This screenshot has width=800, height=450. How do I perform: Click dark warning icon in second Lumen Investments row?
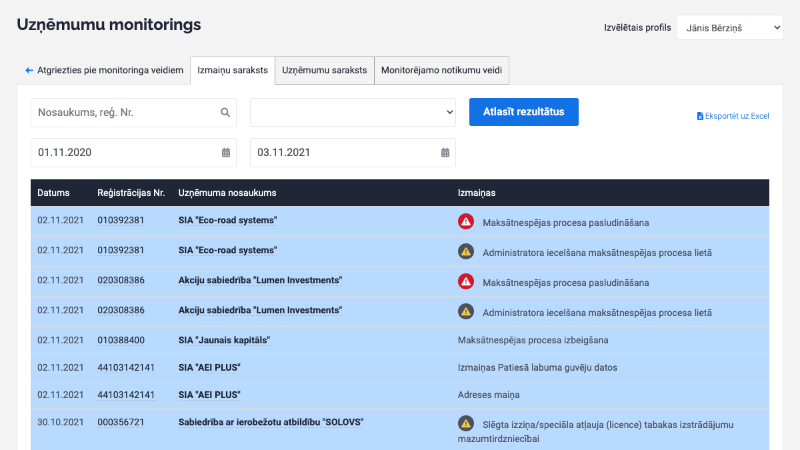[x=465, y=311]
